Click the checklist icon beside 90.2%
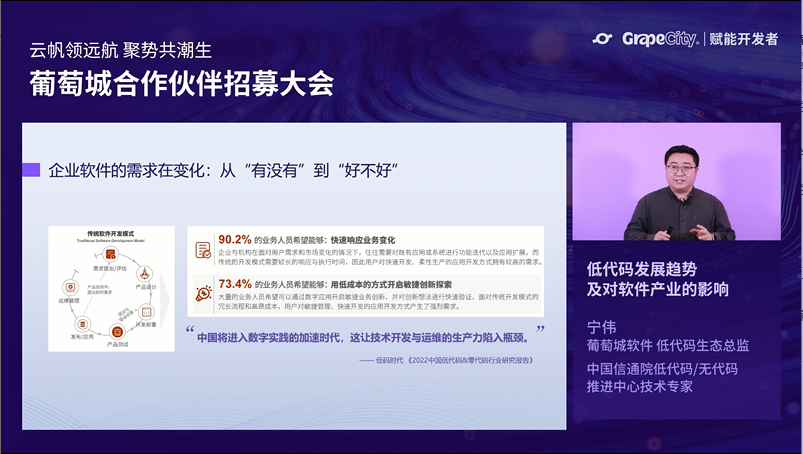 coord(203,250)
